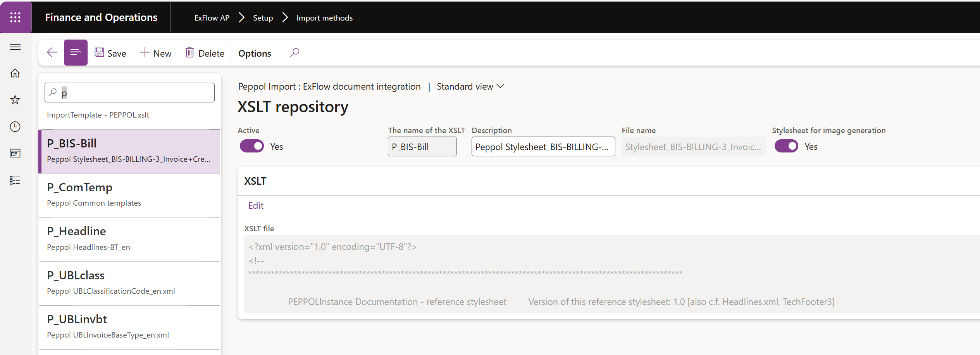Click the File name field
The width and height of the screenshot is (980, 355).
(694, 147)
